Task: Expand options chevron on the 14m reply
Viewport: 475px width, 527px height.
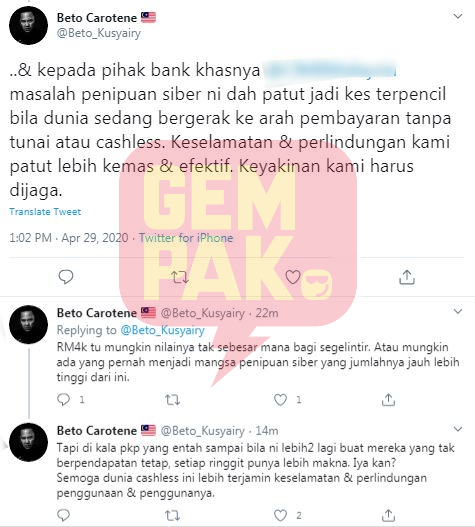Action: pyautogui.click(x=458, y=429)
